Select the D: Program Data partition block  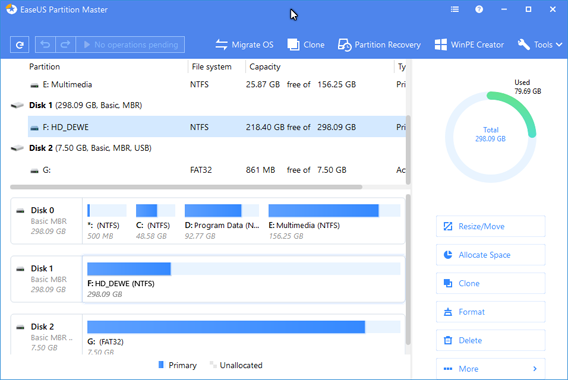click(x=222, y=221)
